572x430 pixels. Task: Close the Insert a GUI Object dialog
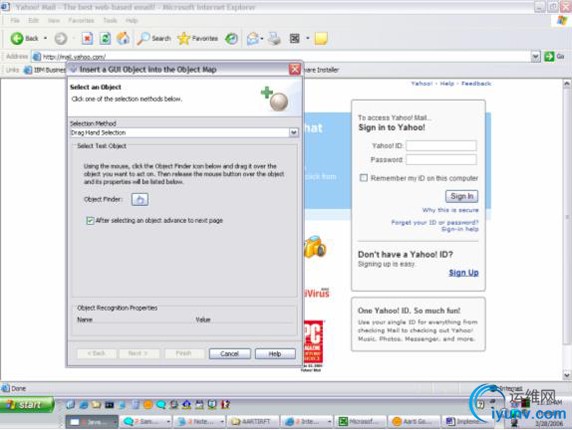pos(295,69)
